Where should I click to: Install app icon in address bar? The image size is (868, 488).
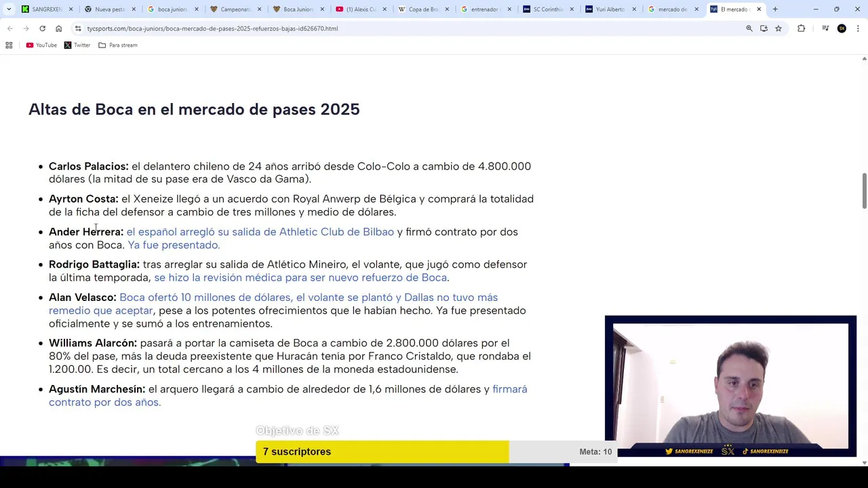tap(764, 28)
